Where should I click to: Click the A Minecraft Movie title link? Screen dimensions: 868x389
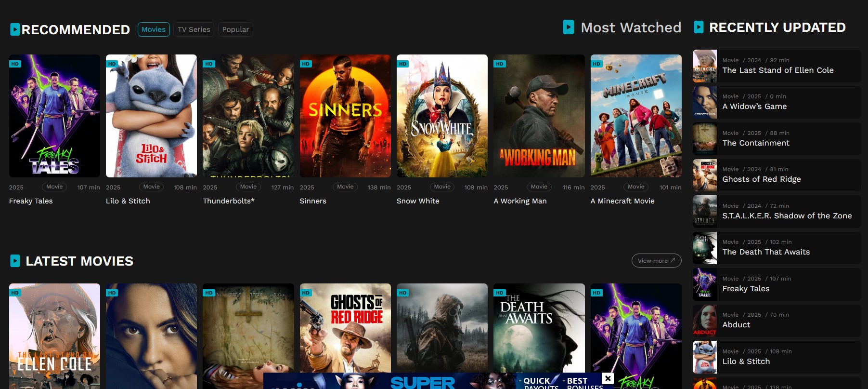pyautogui.click(x=622, y=201)
